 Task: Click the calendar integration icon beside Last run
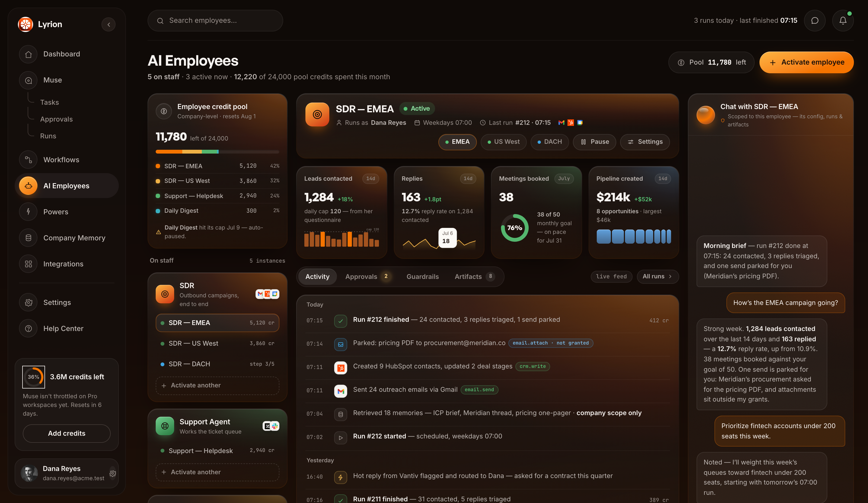580,123
